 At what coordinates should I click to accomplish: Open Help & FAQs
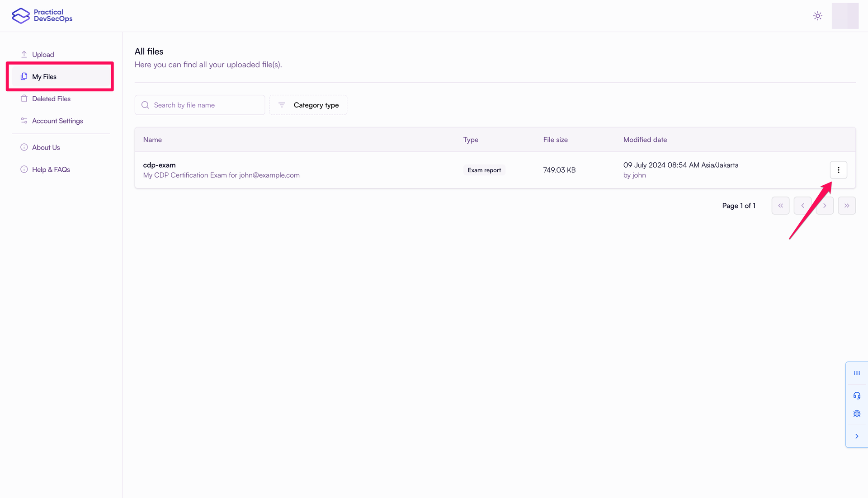point(51,170)
